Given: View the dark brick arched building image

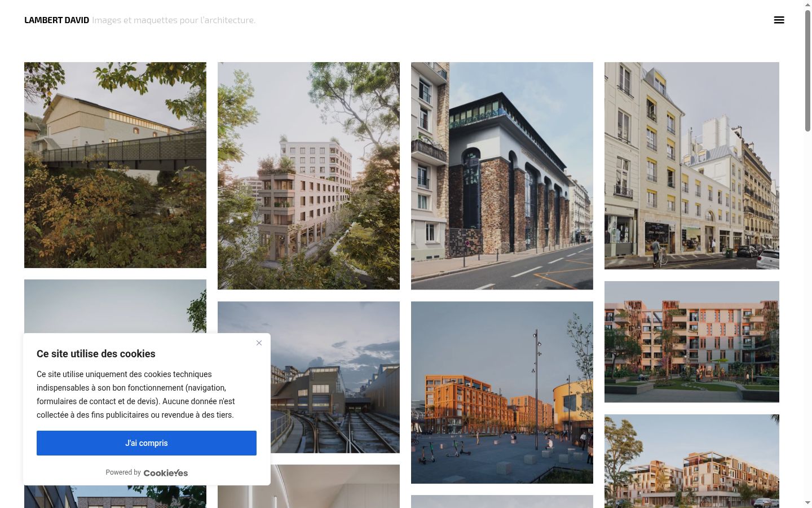Looking at the screenshot, I should (x=502, y=176).
